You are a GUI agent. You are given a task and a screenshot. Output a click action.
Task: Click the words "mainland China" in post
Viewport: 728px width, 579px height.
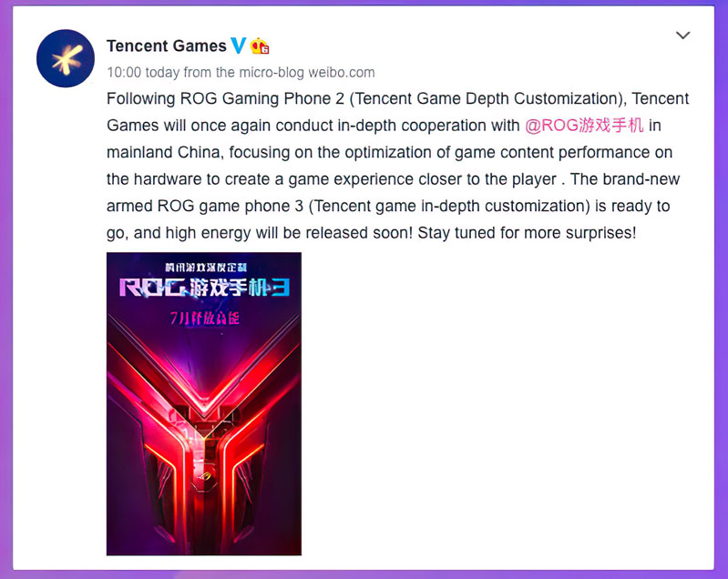(163, 153)
